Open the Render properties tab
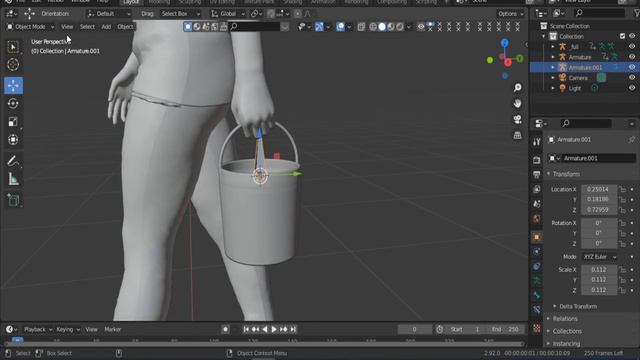 point(536,160)
